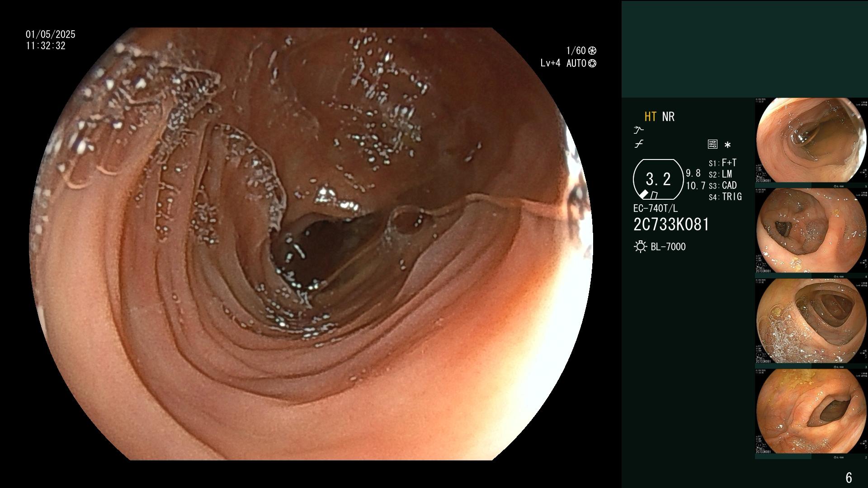Click the AUTO iris icon
Viewport: 868px width, 488px height.
point(592,64)
